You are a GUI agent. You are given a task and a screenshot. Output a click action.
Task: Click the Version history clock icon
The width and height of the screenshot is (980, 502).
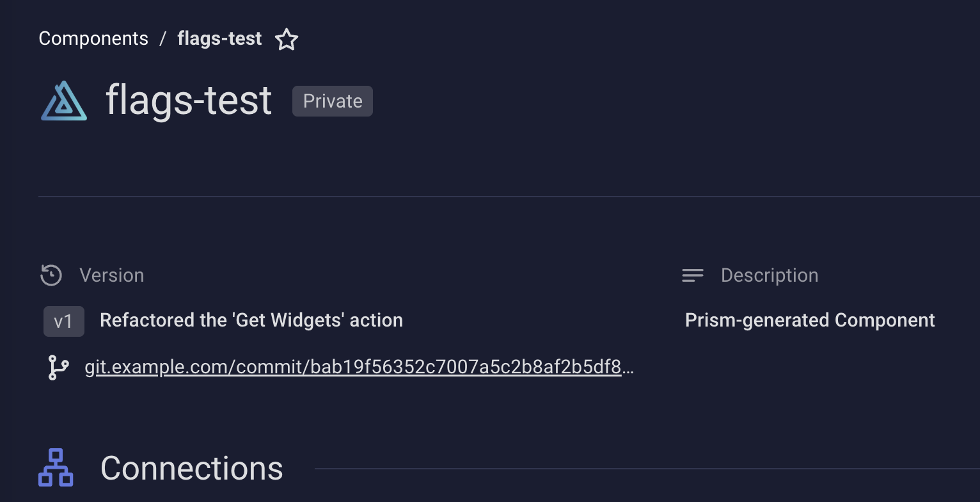(x=51, y=275)
